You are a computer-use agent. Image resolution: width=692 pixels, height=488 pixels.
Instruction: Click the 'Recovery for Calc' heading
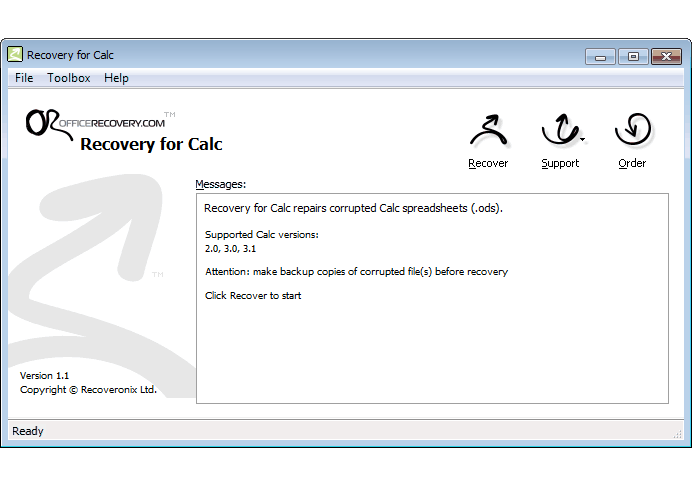coord(151,144)
